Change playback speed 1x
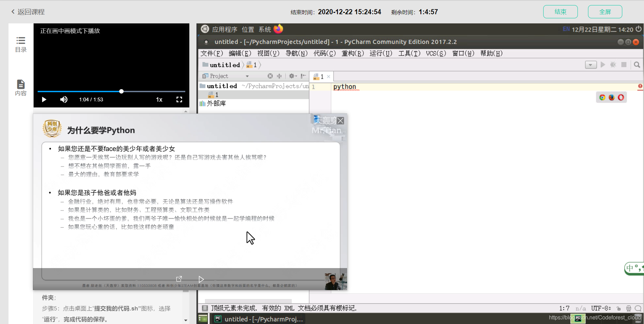 click(x=159, y=100)
